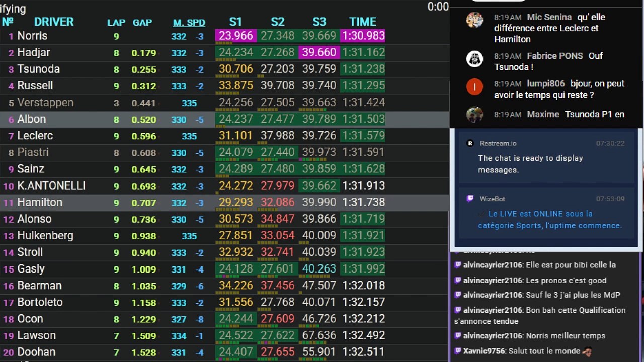This screenshot has width=644, height=362.
Task: Click the GAP column header
Action: 142,23
